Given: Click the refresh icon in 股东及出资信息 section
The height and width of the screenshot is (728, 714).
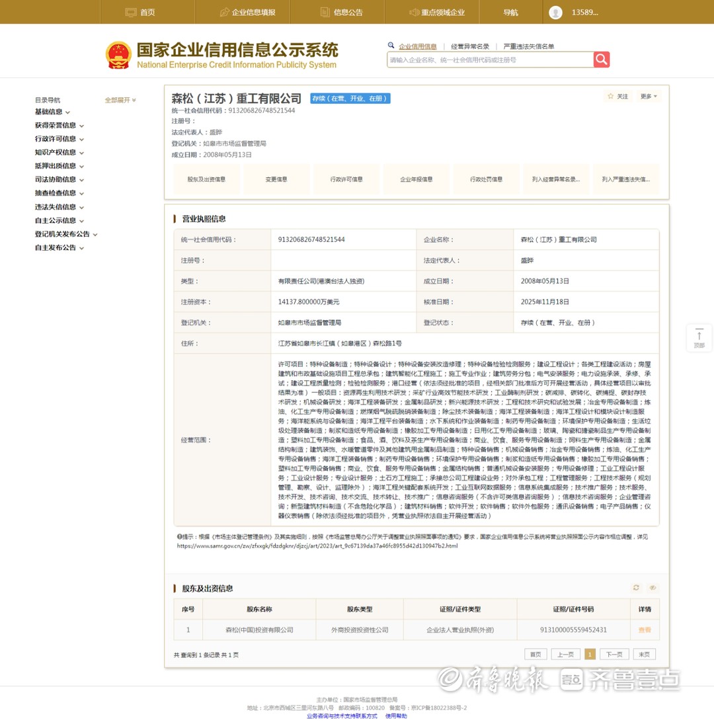Looking at the screenshot, I should coord(636,588).
